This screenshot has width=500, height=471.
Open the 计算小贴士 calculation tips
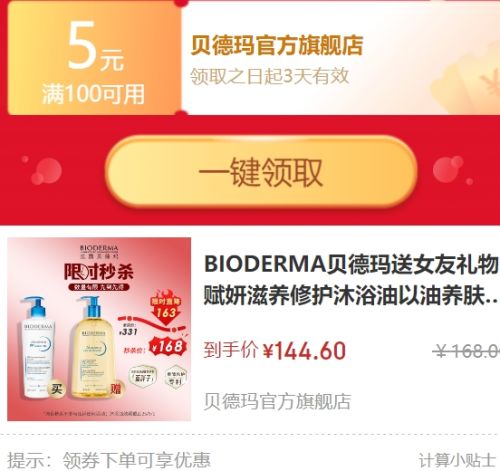pyautogui.click(x=456, y=460)
